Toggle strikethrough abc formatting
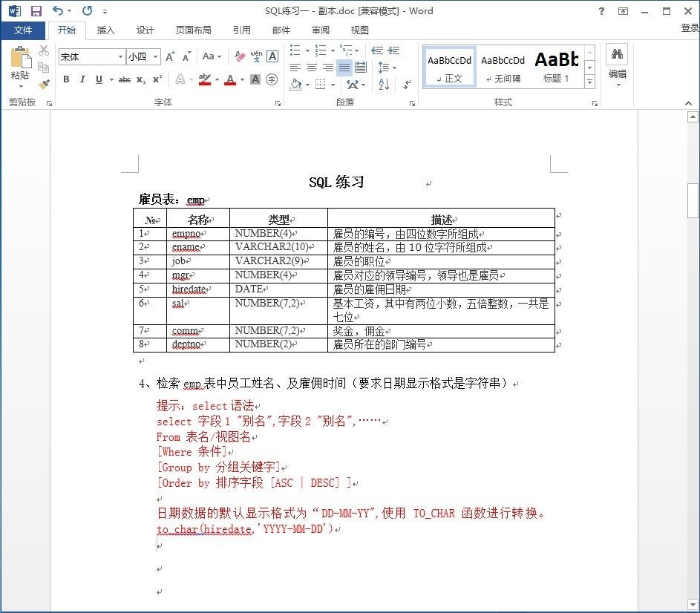The image size is (700, 613). (125, 79)
